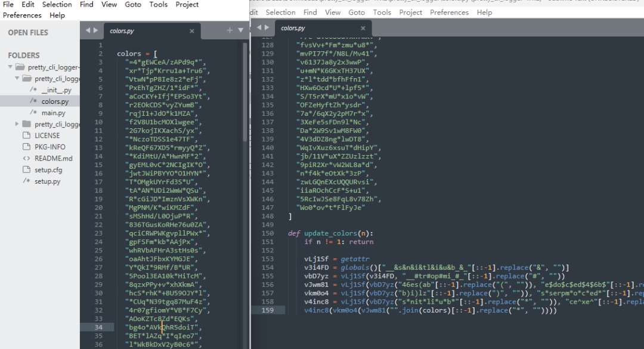Open the Project menu in left window
The image size is (644, 349).
[x=187, y=5]
